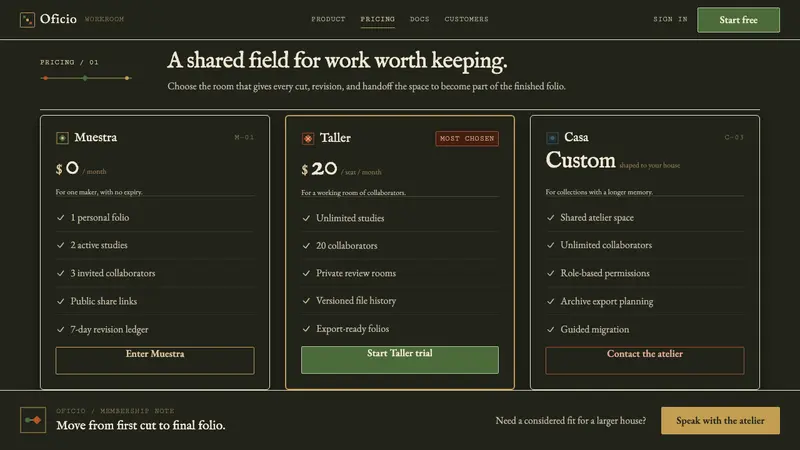The width and height of the screenshot is (800, 450).
Task: Click checkmark beside Shared atelier space
Action: (x=551, y=218)
